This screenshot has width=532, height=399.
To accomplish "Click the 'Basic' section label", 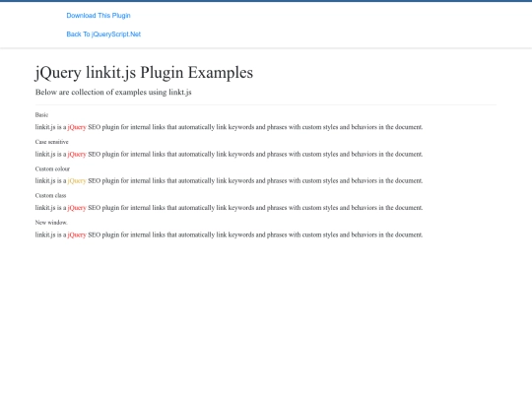I will 41,115.
